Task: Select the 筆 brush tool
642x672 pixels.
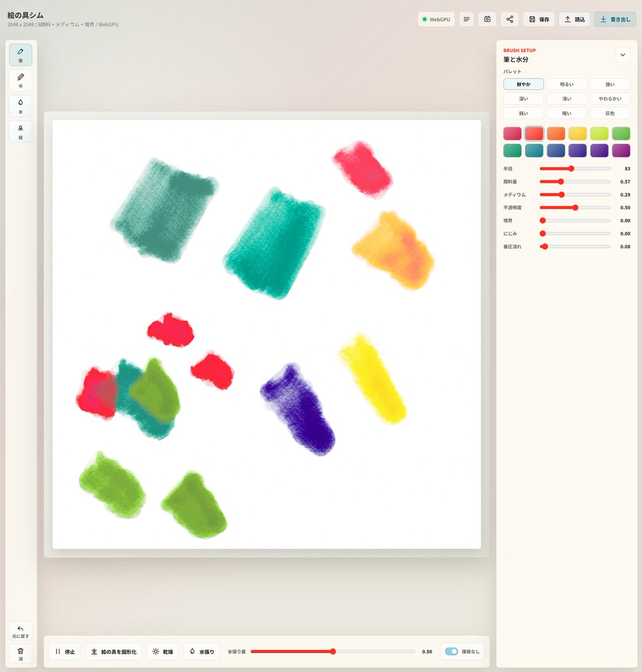Action: pos(21,55)
